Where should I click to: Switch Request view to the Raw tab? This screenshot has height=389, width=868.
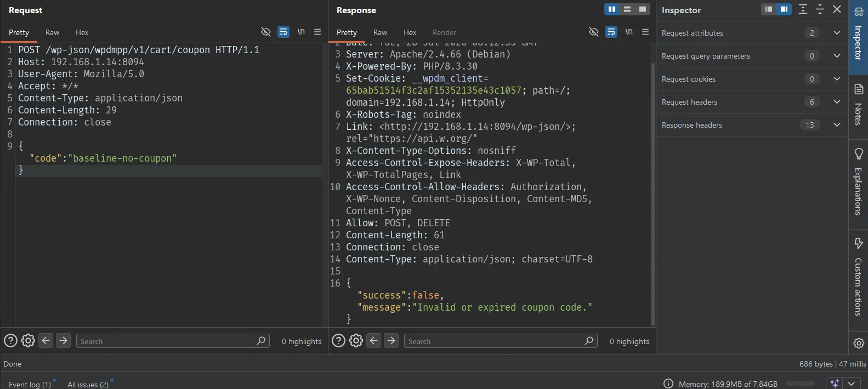tap(52, 32)
